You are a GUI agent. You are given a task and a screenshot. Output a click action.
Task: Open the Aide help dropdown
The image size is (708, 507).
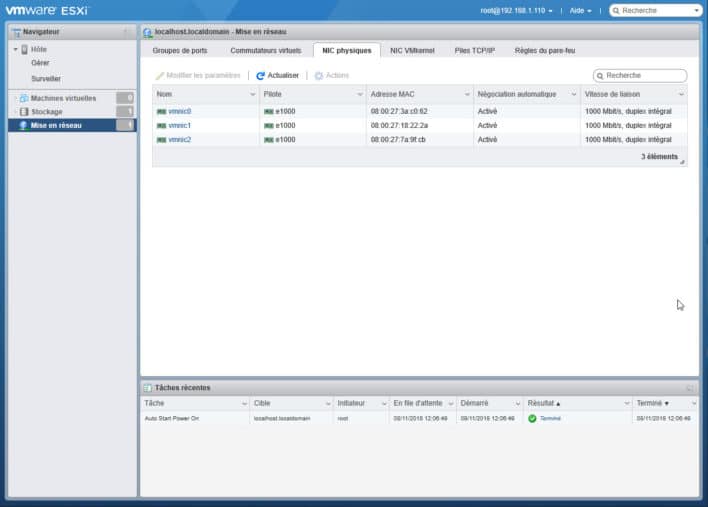[580, 10]
